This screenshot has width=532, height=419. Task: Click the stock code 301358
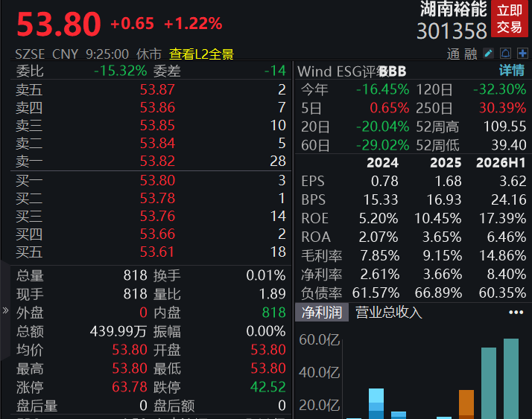[452, 31]
